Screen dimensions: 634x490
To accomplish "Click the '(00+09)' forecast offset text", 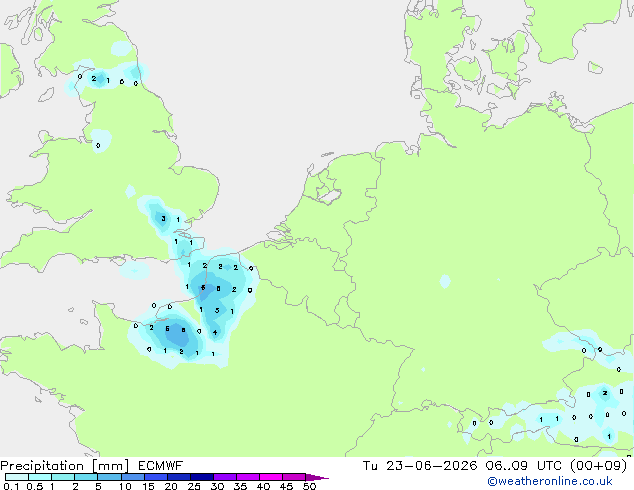I will pyautogui.click(x=598, y=466).
